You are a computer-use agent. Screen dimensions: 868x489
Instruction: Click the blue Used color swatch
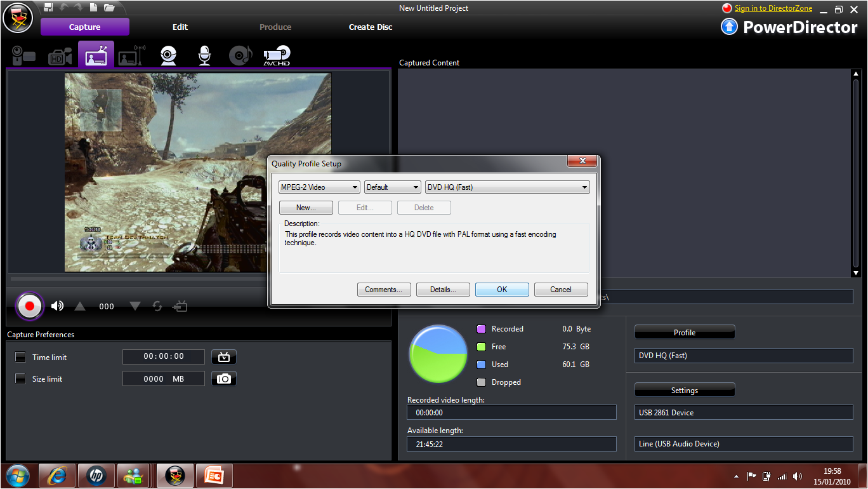point(481,365)
